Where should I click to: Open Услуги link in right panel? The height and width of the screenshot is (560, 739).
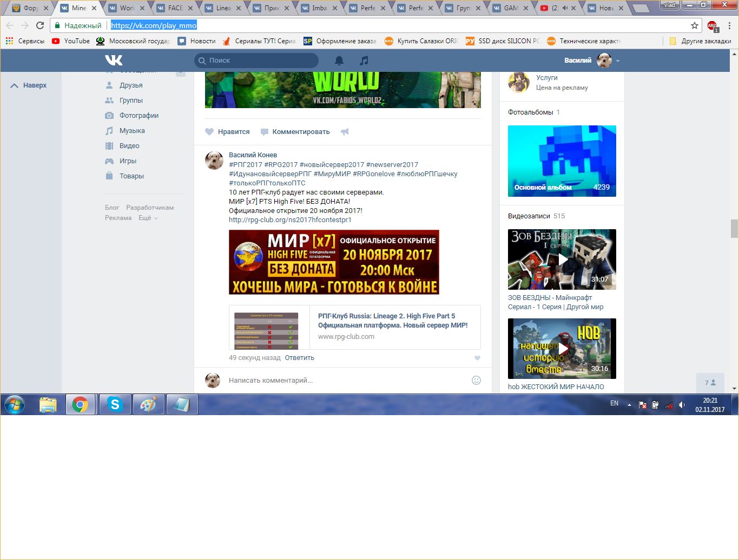tap(547, 78)
